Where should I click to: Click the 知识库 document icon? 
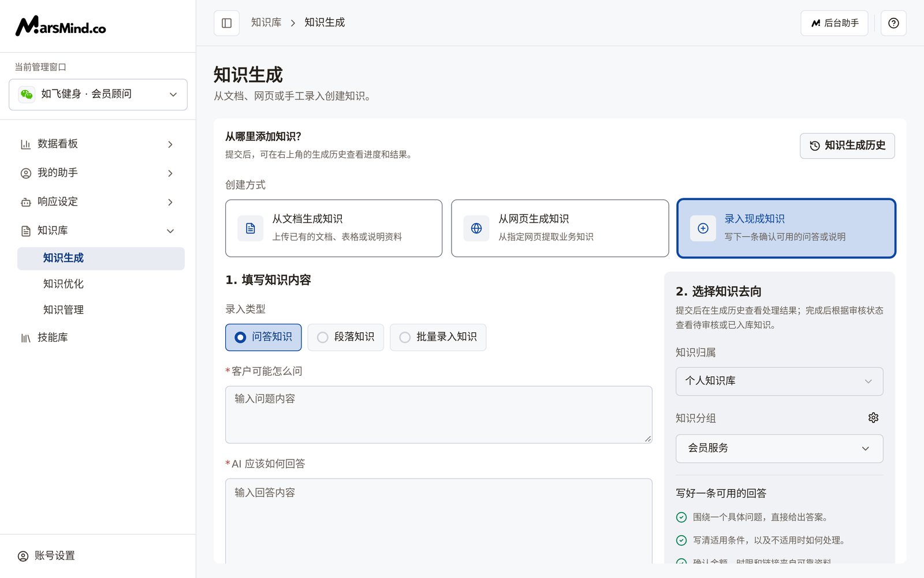25,231
